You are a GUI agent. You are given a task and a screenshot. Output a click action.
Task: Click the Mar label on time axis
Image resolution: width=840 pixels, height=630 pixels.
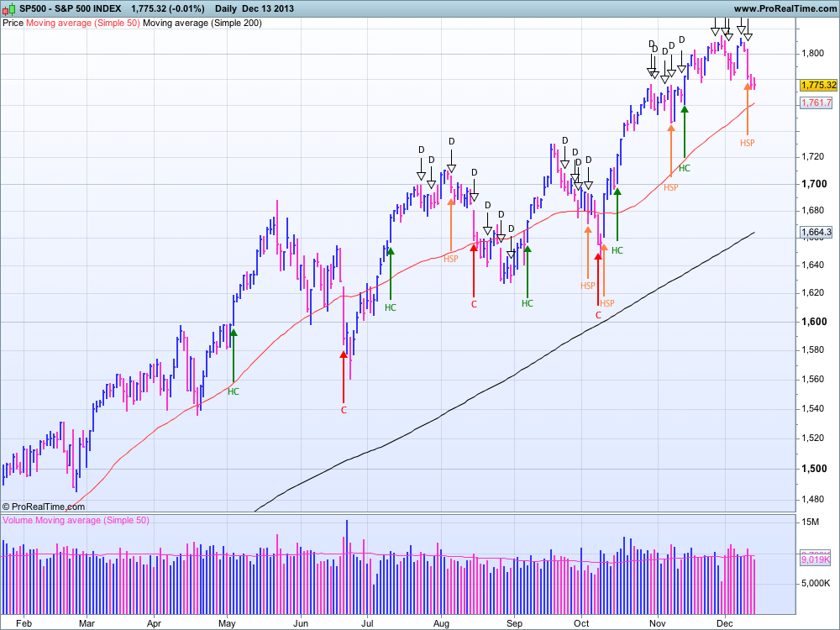pyautogui.click(x=87, y=623)
